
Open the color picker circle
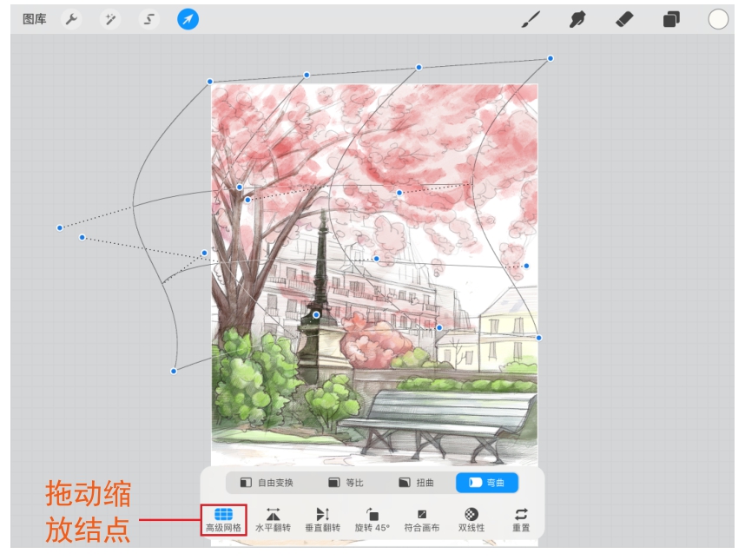pos(718,19)
